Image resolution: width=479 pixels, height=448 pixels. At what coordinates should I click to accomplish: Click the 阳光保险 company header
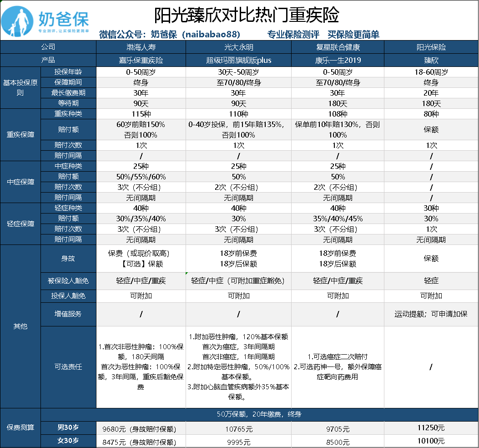[431, 47]
